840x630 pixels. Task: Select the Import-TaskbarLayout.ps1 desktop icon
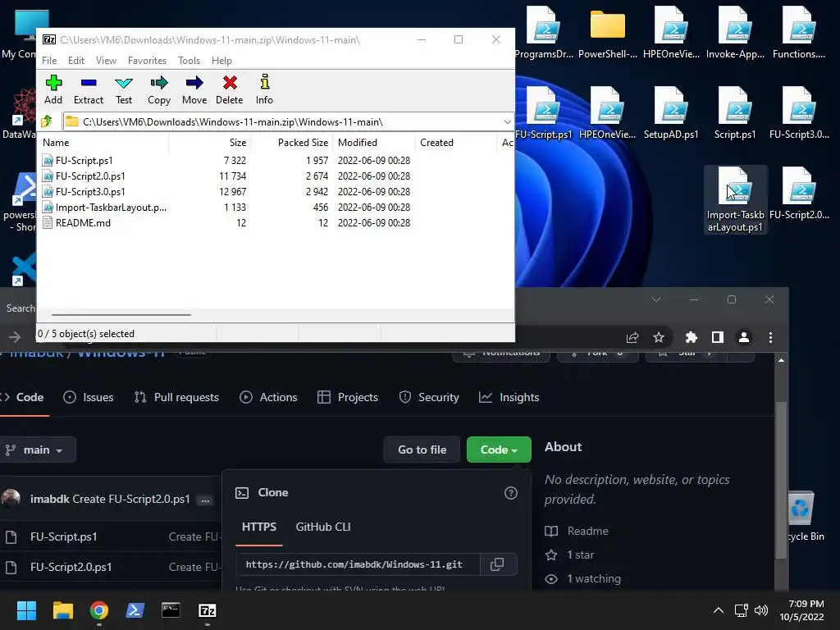(x=735, y=200)
